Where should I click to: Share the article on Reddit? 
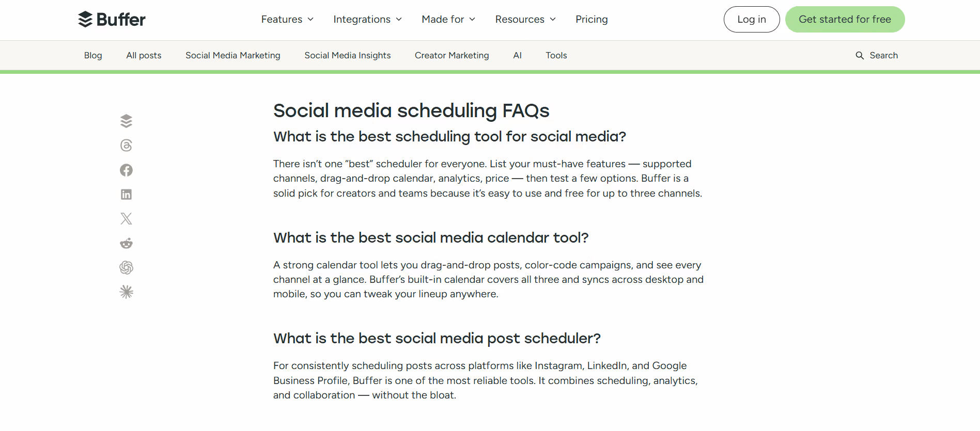(126, 243)
